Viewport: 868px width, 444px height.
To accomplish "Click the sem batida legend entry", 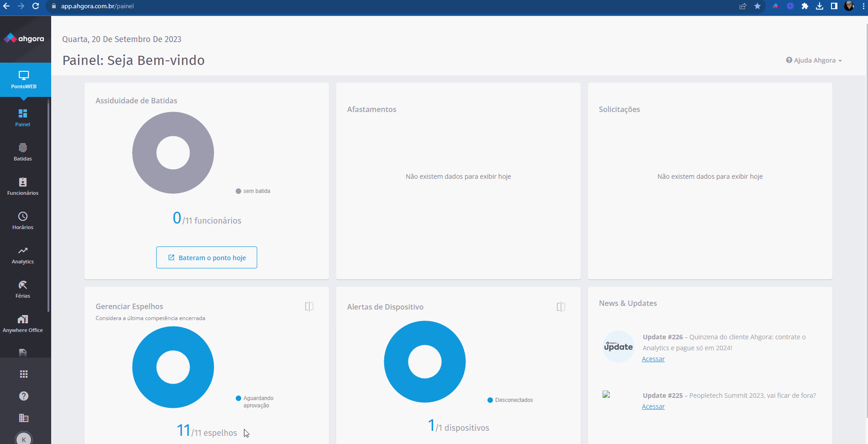I will pos(253,191).
